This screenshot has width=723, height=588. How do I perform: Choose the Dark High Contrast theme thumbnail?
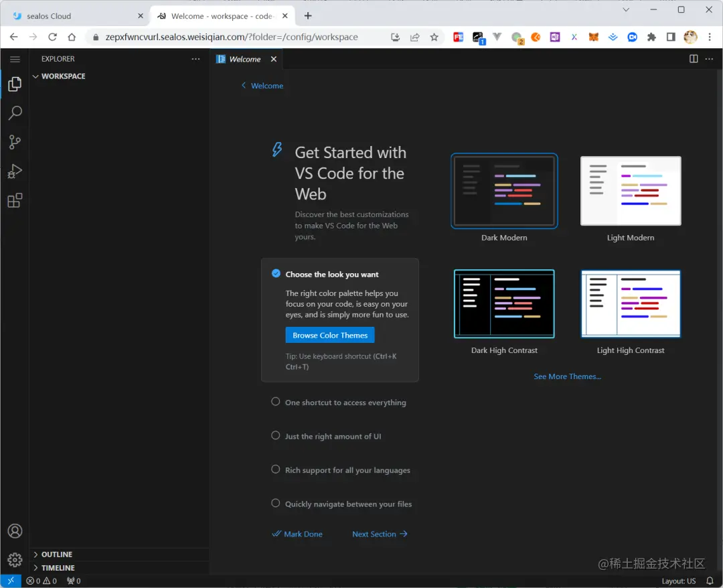tap(504, 304)
